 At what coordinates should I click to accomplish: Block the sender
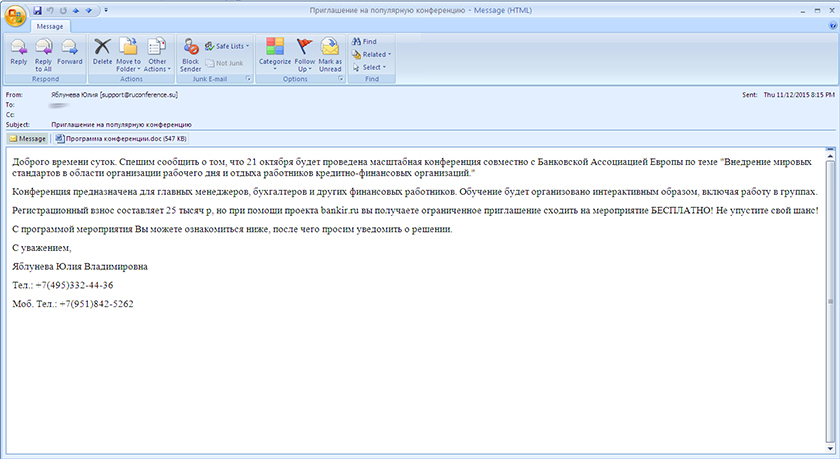190,55
